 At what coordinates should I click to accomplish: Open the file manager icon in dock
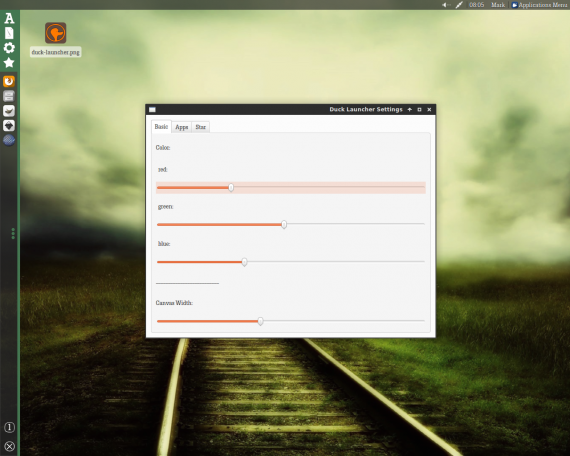pos(9,96)
